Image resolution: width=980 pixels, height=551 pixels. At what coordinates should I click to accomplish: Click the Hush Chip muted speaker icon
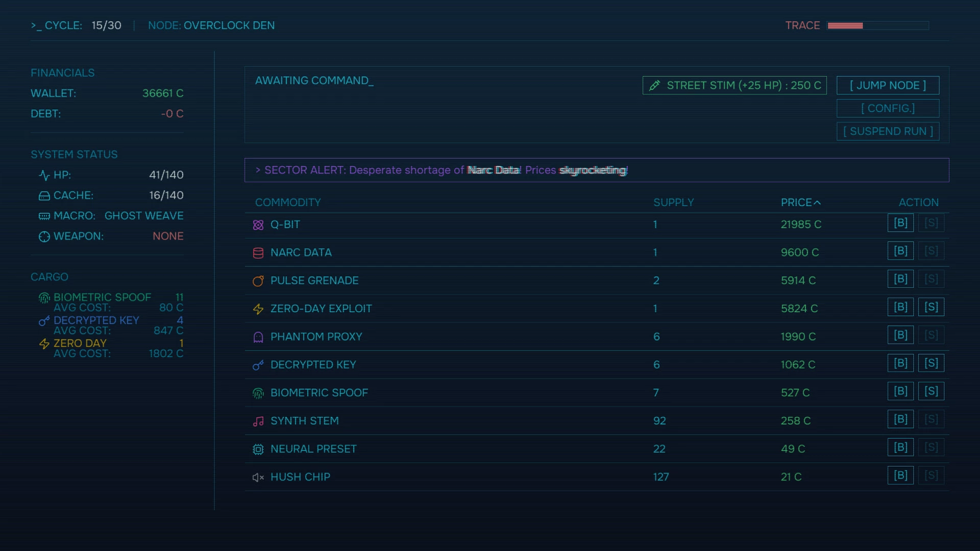click(x=258, y=478)
